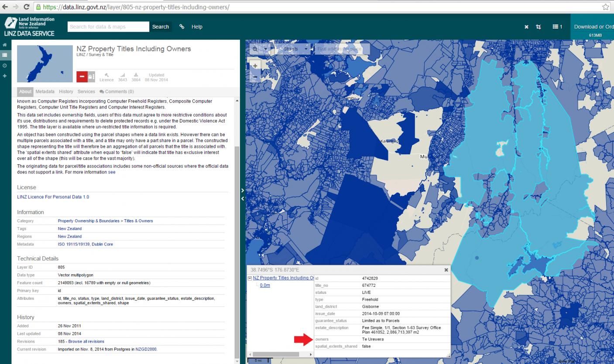The height and width of the screenshot is (364, 614).
Task: Open Property Ownership & Boundaries category link
Action: pyautogui.click(x=89, y=221)
